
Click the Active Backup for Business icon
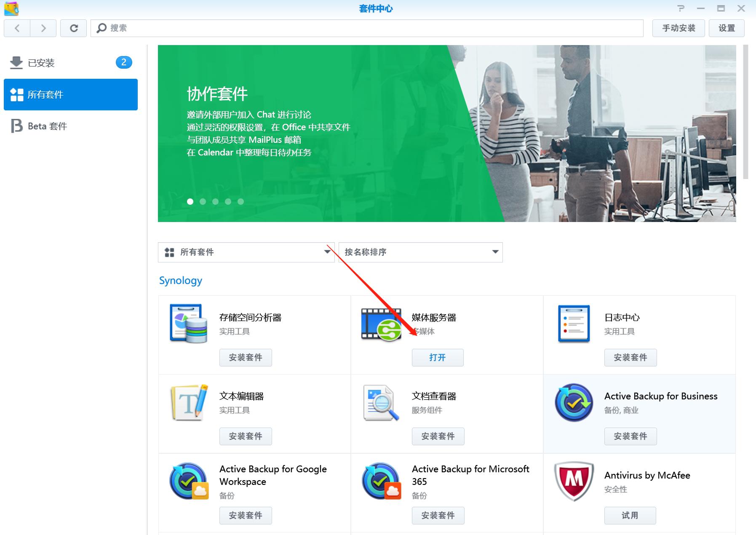point(573,402)
